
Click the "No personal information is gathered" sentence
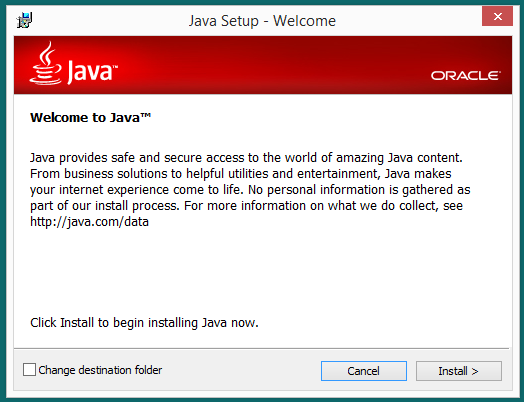coord(359,190)
